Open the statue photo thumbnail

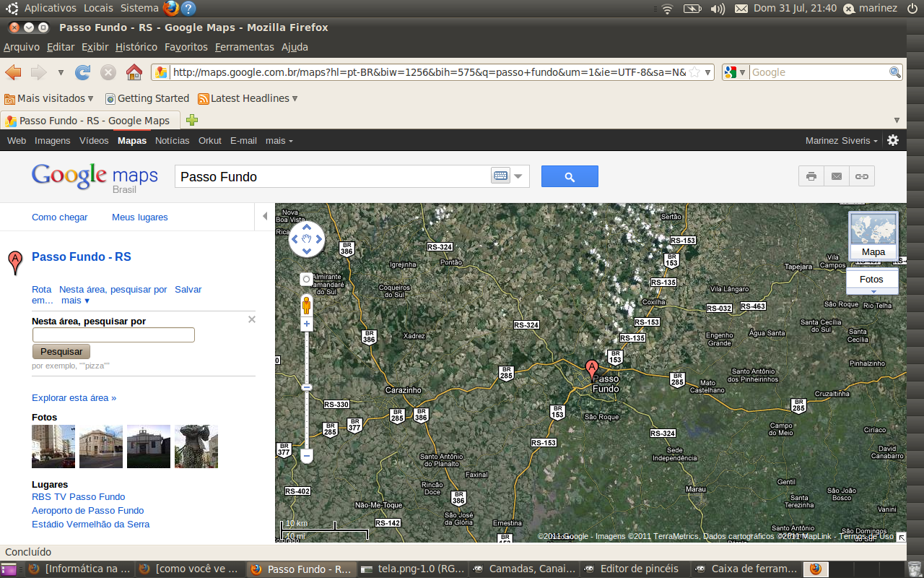coord(196,447)
